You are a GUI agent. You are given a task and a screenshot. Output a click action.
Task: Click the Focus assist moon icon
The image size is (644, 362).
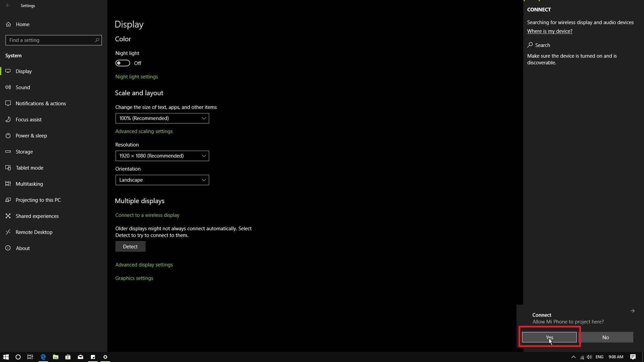click(x=8, y=120)
